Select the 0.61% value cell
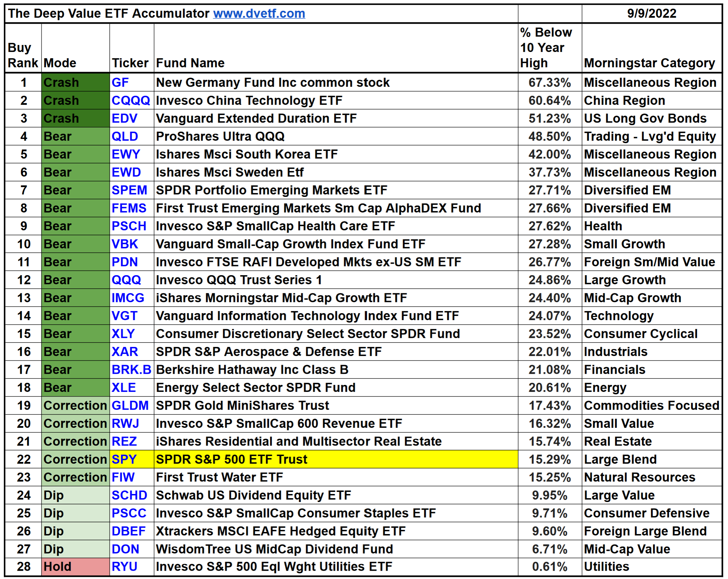The width and height of the screenshot is (728, 579). point(550,567)
